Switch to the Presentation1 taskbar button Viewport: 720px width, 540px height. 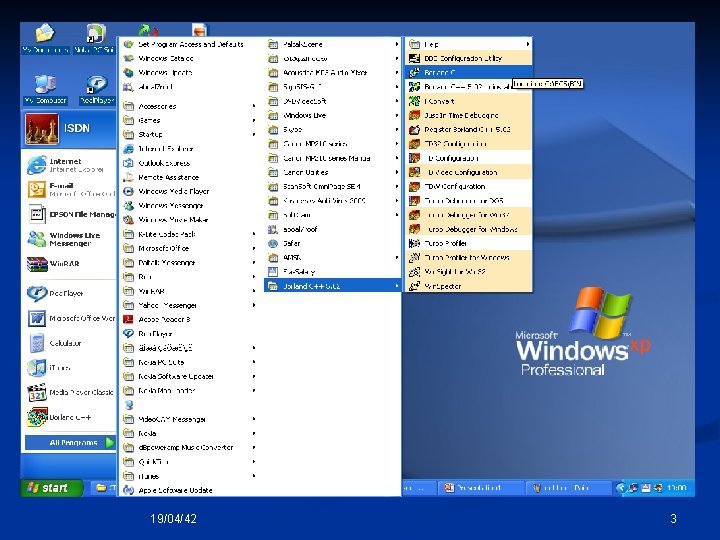pyautogui.click(x=479, y=488)
